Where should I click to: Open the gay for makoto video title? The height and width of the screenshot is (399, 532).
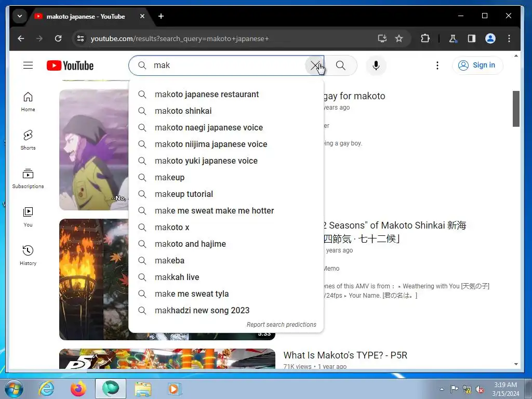(x=354, y=96)
